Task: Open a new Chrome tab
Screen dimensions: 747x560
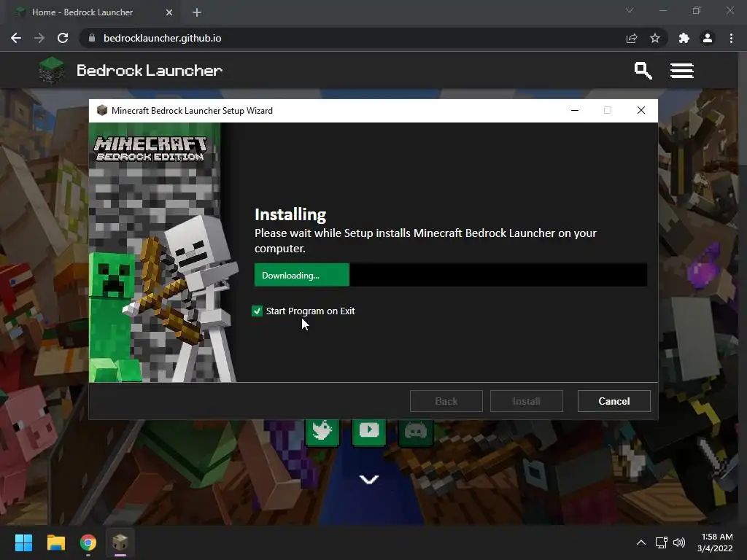Action: 197,12
